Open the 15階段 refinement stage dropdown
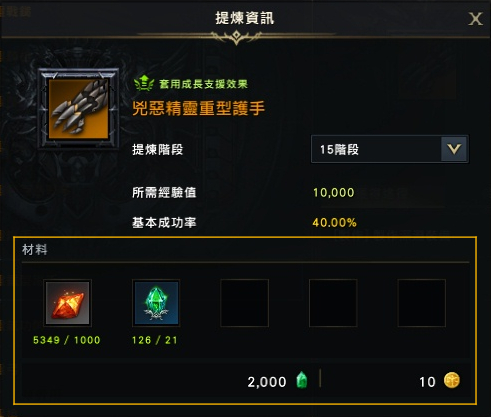Image resolution: width=491 pixels, height=417 pixels. point(390,149)
